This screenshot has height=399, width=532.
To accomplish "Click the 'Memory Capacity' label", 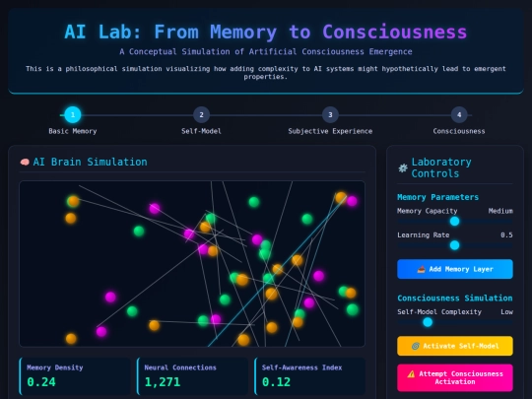I will [428, 211].
